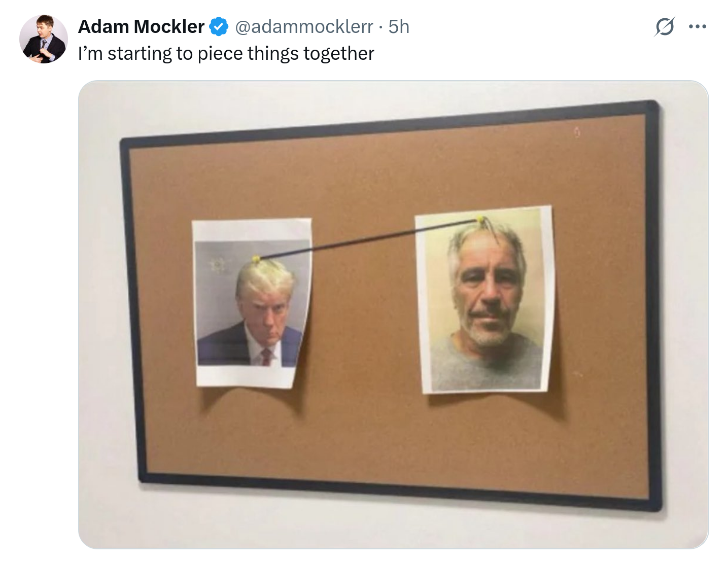Viewport: 728px width, 562px height.
Task: Click the black string connecting both photos
Action: tap(368, 239)
